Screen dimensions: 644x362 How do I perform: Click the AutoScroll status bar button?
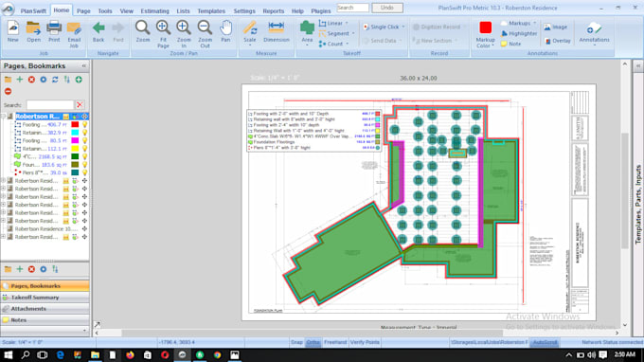click(x=545, y=342)
